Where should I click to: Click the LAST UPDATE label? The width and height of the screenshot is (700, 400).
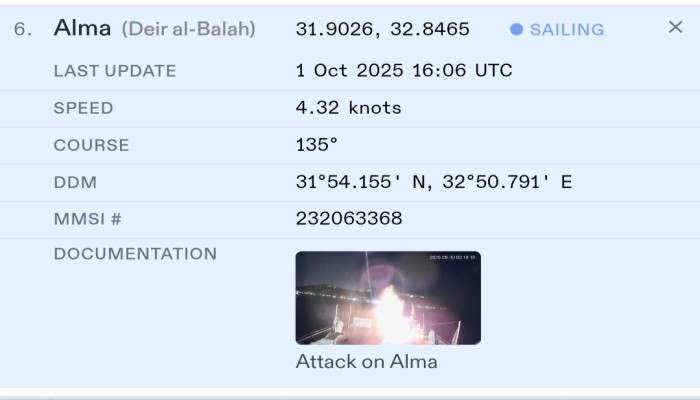click(x=115, y=71)
